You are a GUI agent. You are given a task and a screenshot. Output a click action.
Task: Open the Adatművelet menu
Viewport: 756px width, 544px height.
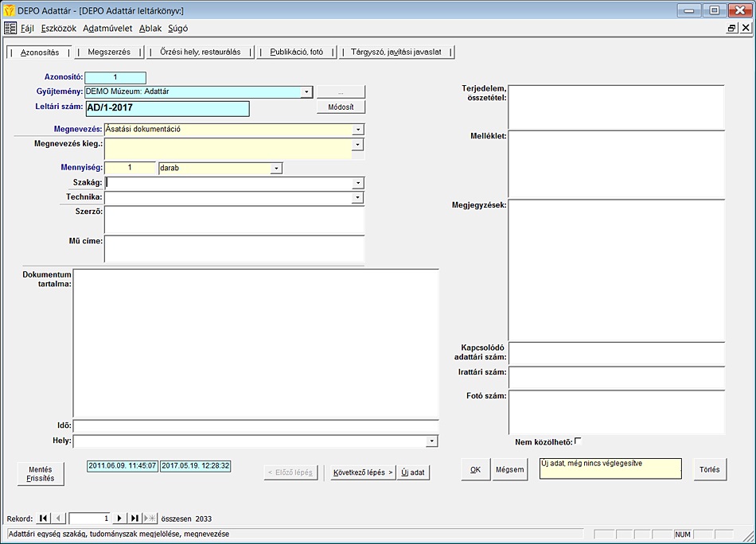point(108,28)
